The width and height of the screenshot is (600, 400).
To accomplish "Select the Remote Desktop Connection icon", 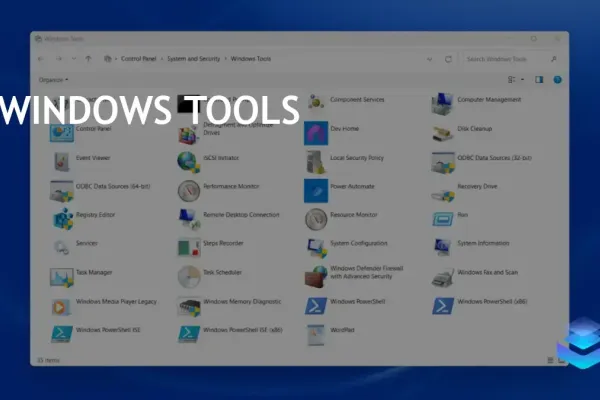I will tap(189, 220).
